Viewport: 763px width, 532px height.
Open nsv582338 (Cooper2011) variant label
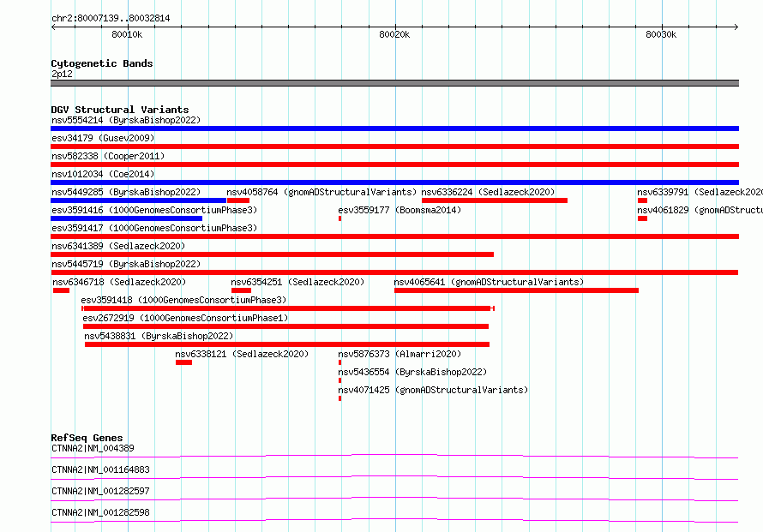click(x=108, y=156)
